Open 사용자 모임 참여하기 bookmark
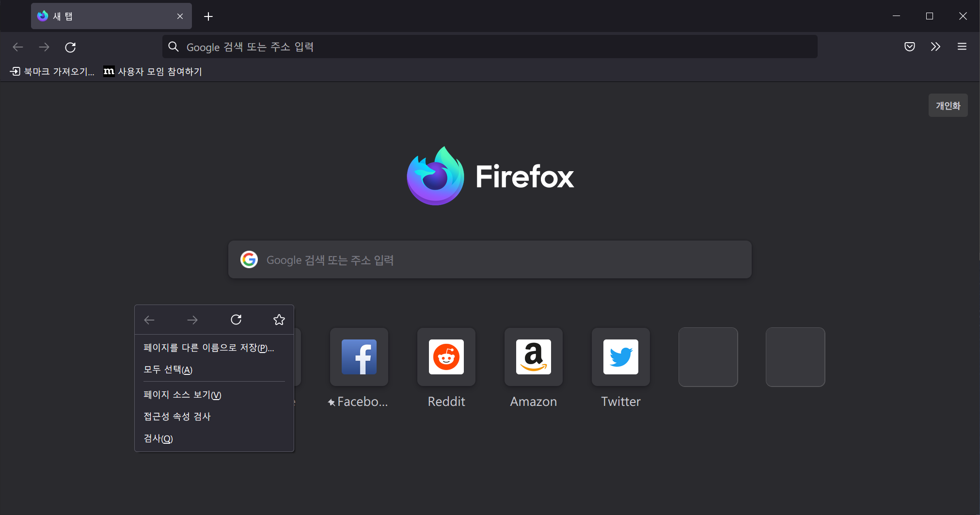This screenshot has height=515, width=980. coord(153,71)
